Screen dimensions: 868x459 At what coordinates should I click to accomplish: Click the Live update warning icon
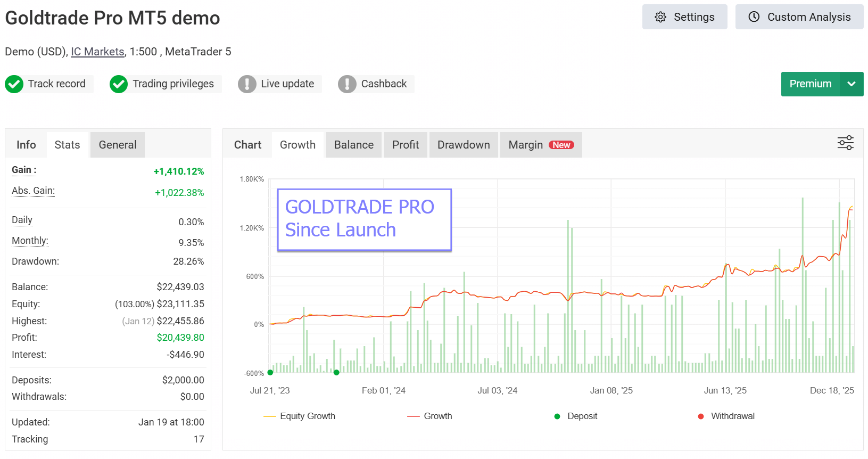[247, 84]
